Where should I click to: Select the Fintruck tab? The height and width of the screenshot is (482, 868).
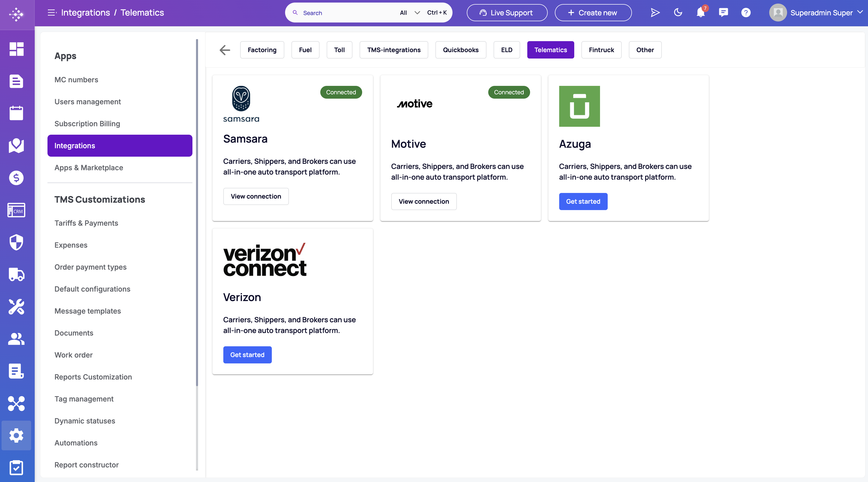[x=601, y=50]
